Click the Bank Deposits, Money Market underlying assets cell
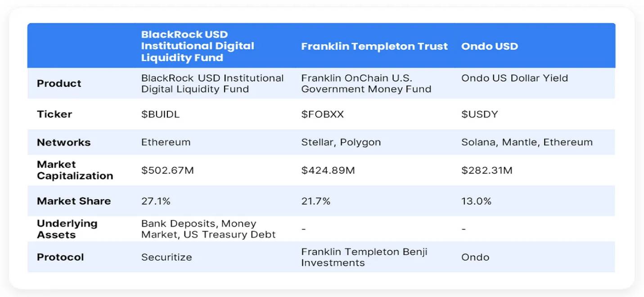The height and width of the screenshot is (297, 644). tap(208, 229)
